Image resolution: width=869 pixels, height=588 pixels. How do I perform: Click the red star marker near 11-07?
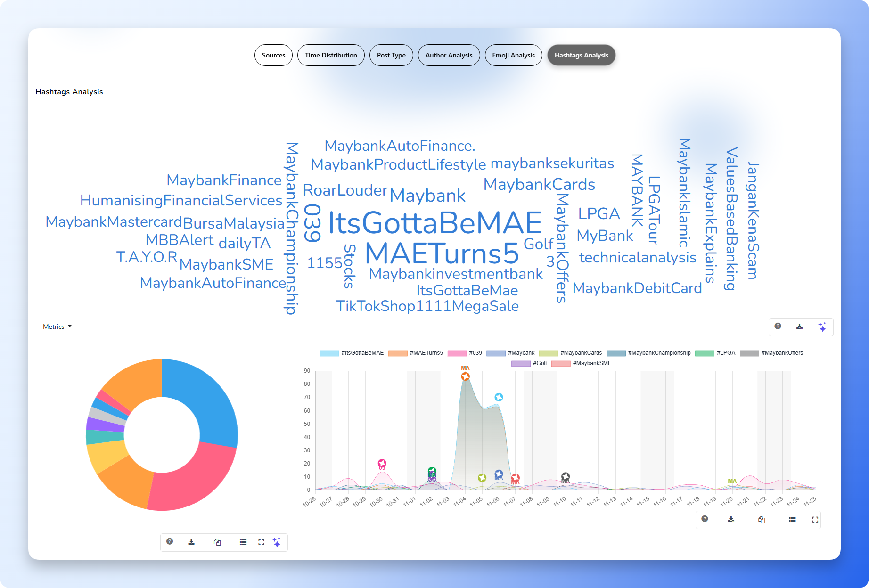pos(516,478)
